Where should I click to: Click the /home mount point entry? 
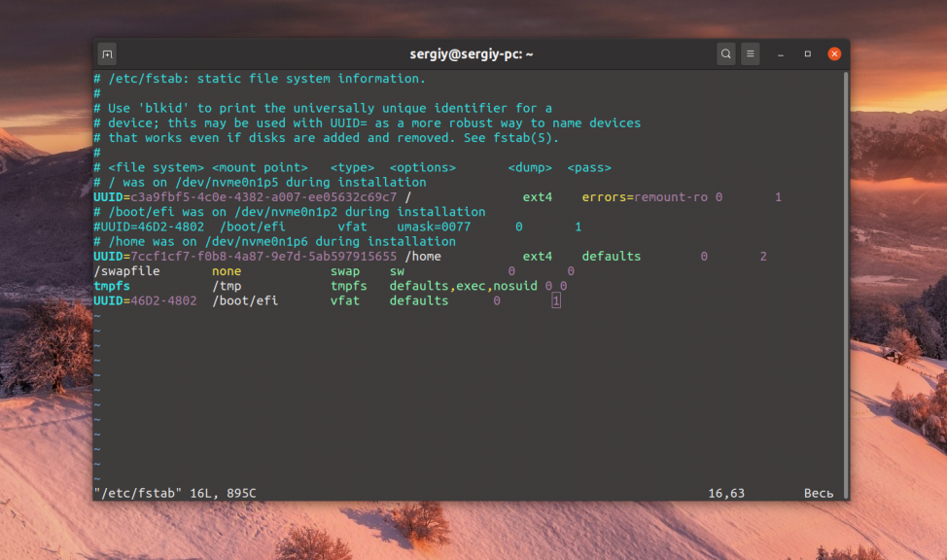click(422, 257)
